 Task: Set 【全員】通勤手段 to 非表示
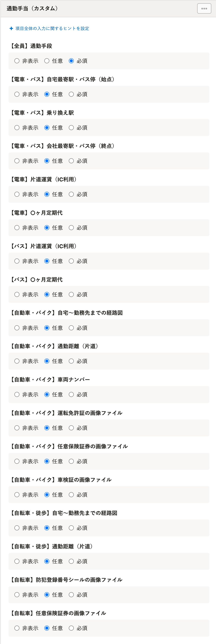[x=17, y=61]
